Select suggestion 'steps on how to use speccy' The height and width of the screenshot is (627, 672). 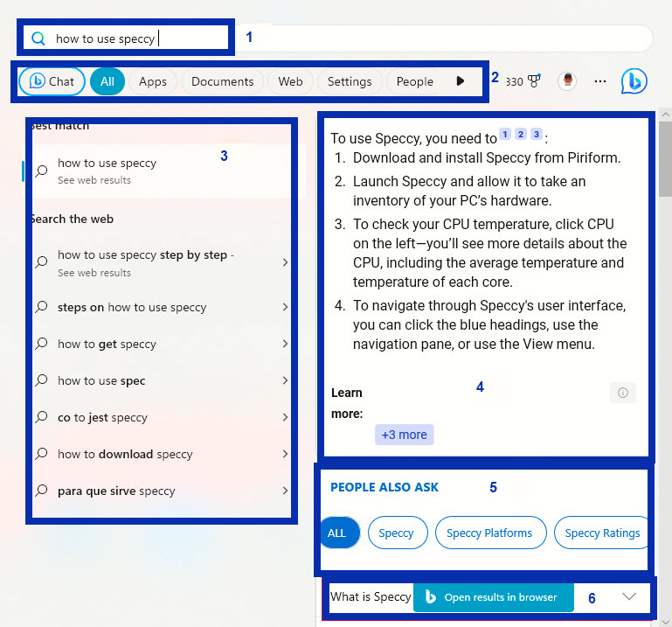[132, 307]
